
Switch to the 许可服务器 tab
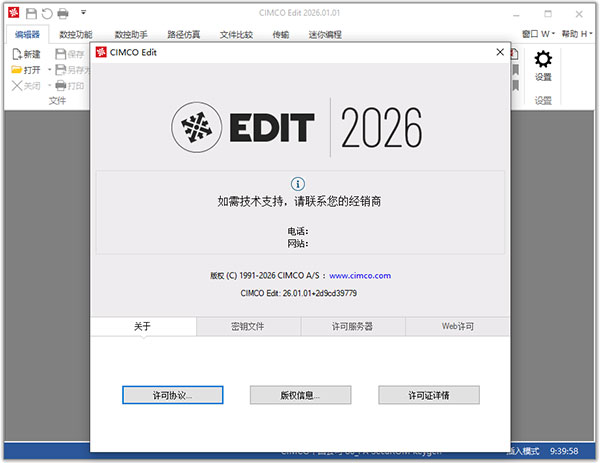(353, 326)
